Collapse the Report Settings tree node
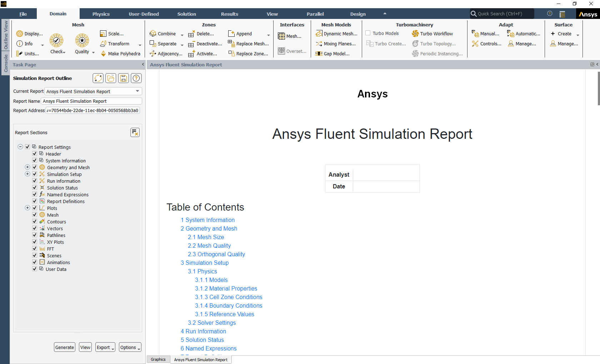 (20, 147)
